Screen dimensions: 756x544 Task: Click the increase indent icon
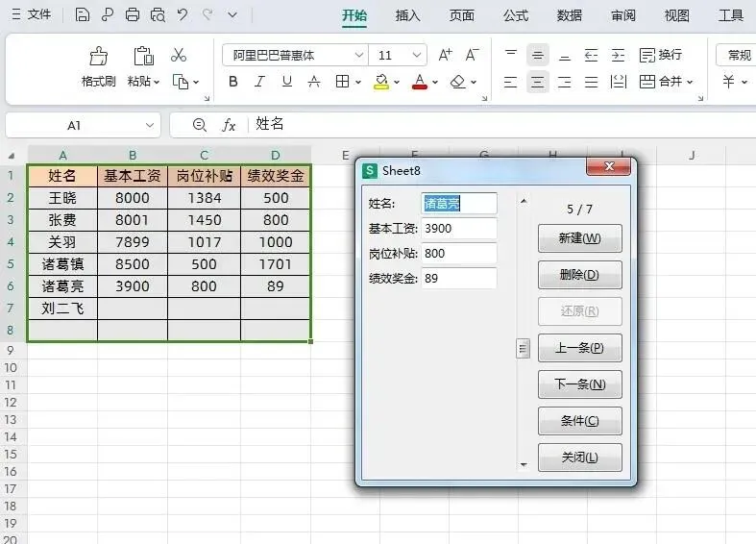(618, 56)
